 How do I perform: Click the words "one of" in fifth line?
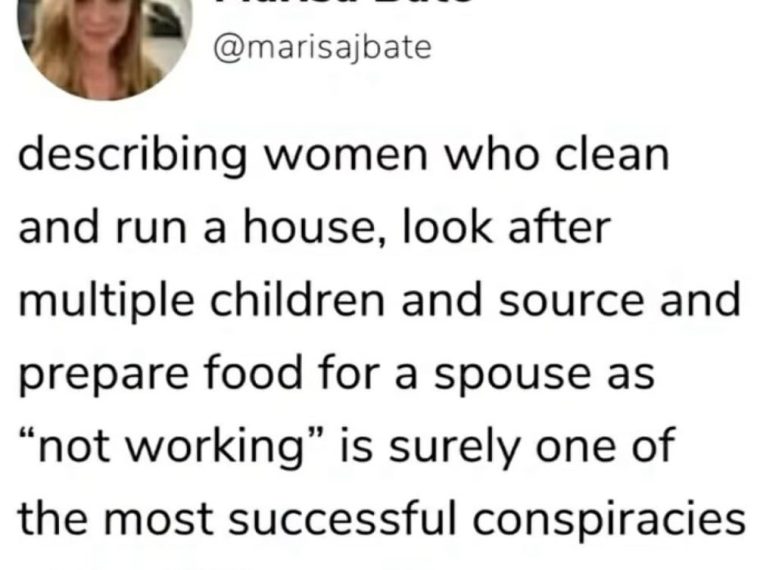pyautogui.click(x=605, y=444)
